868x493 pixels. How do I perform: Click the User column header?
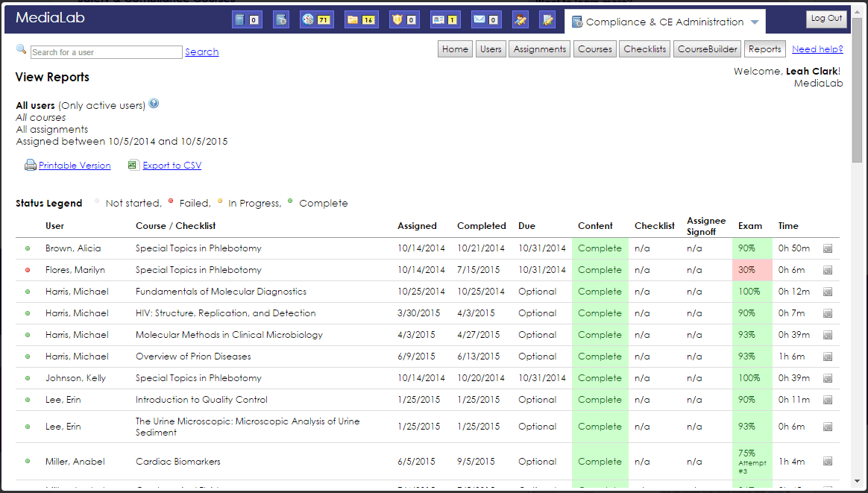pyautogui.click(x=54, y=226)
